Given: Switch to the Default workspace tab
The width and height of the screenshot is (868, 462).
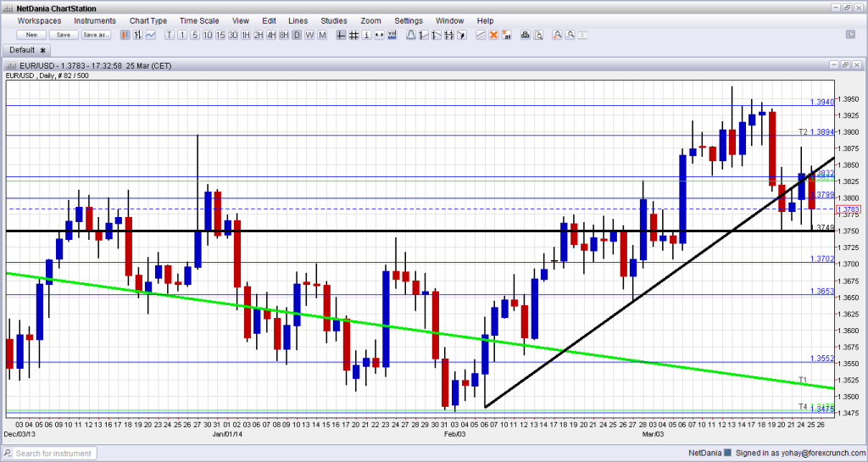Looking at the screenshot, I should (x=25, y=50).
